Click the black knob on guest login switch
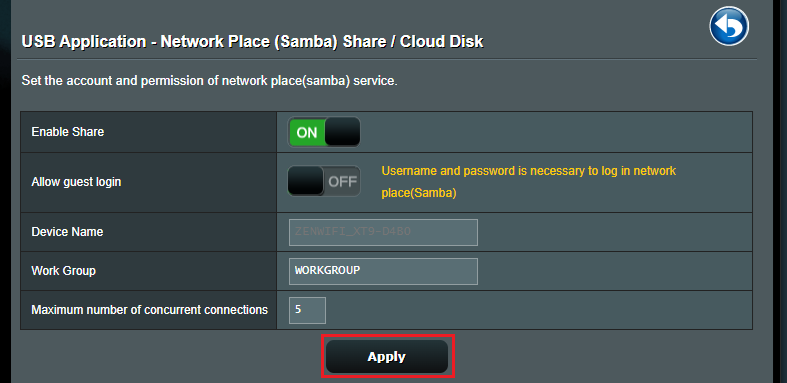The image size is (787, 383). pyautogui.click(x=306, y=181)
